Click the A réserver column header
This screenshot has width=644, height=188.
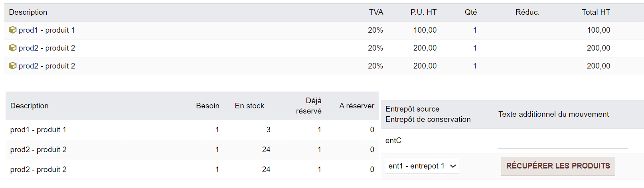coord(357,106)
